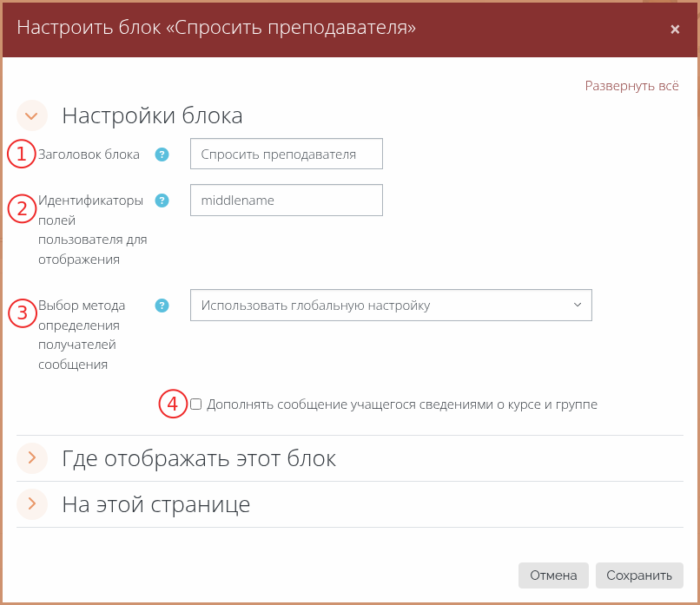The image size is (700, 605).
Task: Click the На этой странице heading
Action: (156, 504)
